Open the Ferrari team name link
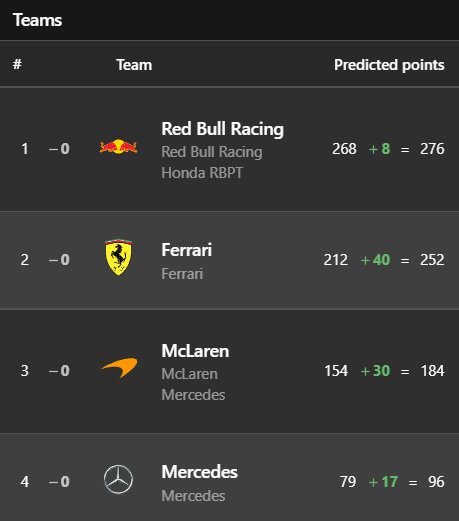The width and height of the screenshot is (459, 521). 186,250
